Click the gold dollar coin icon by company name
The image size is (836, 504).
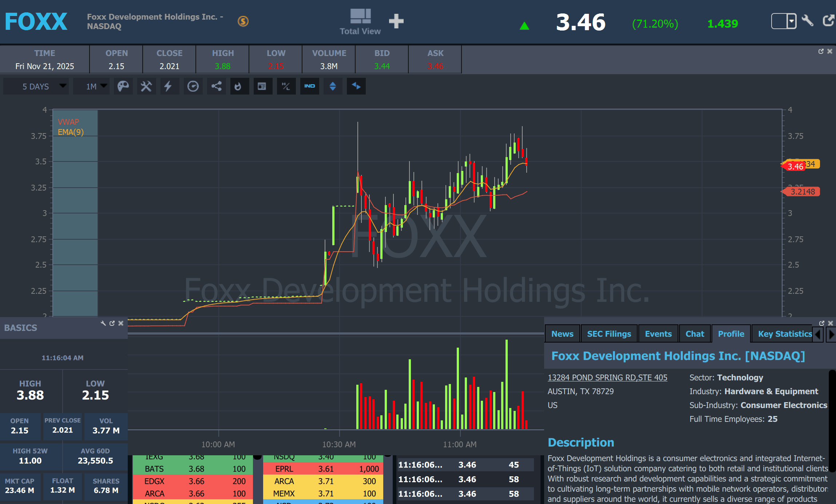coord(243,21)
